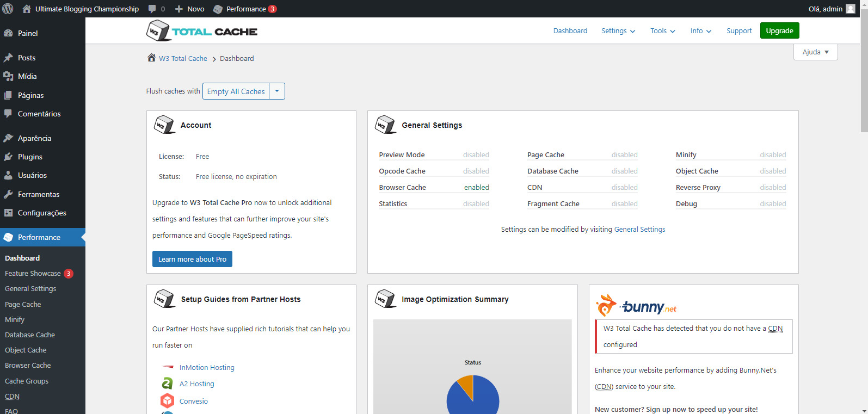The image size is (868, 414).
Task: Click the W3 cube icon in Image Optimization box
Action: pos(385,299)
